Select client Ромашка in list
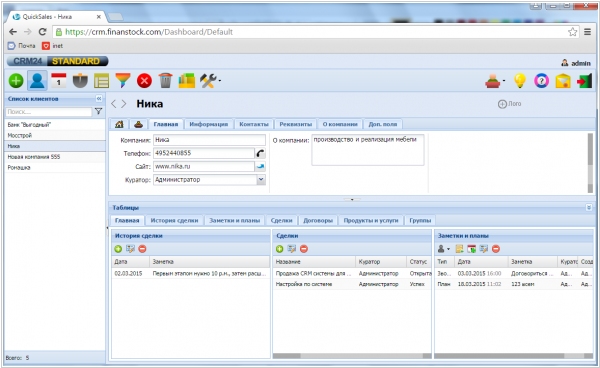Viewport: 600px width, 368px height. point(55,168)
